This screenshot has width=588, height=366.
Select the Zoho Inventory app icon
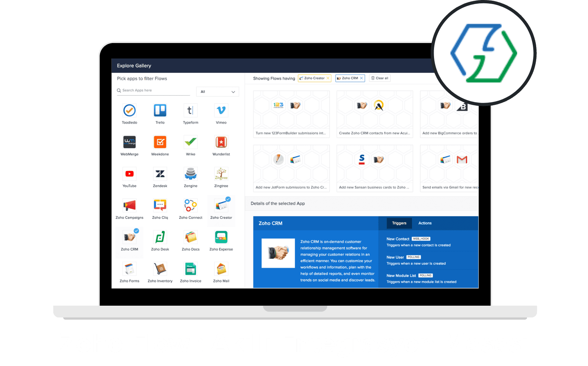(x=160, y=269)
